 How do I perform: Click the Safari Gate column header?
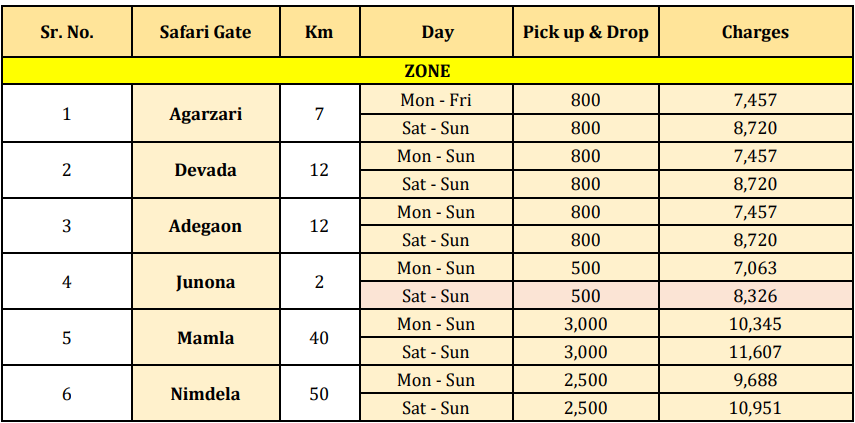[206, 32]
